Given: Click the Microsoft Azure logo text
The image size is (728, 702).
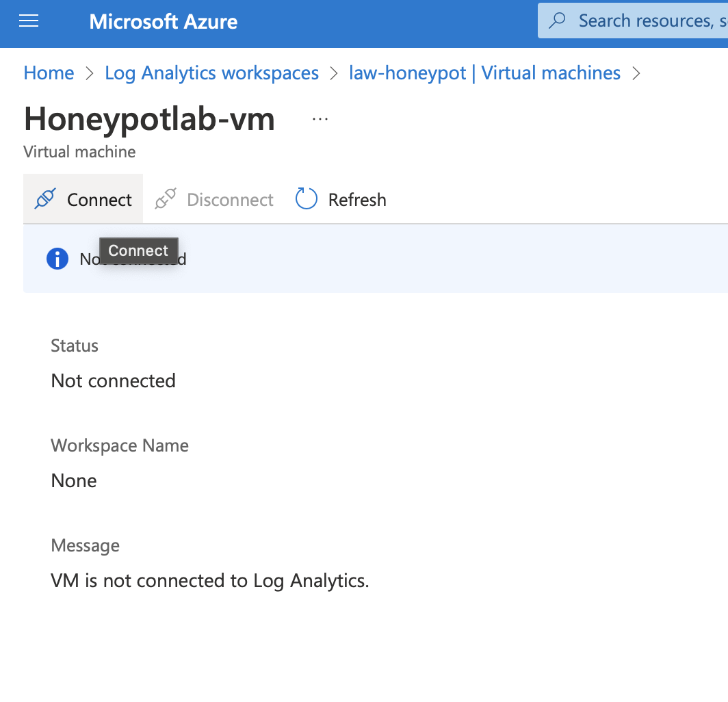Looking at the screenshot, I should (163, 21).
